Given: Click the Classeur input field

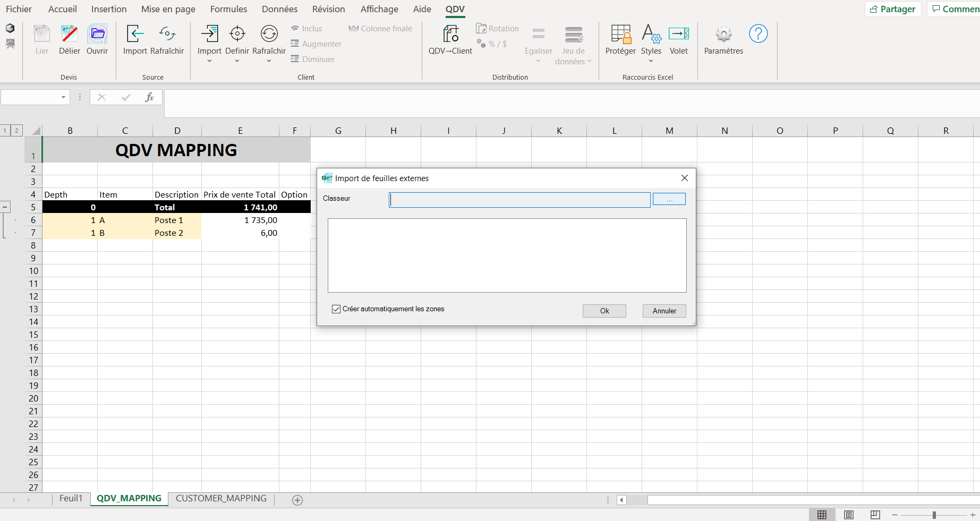Looking at the screenshot, I should point(519,200).
